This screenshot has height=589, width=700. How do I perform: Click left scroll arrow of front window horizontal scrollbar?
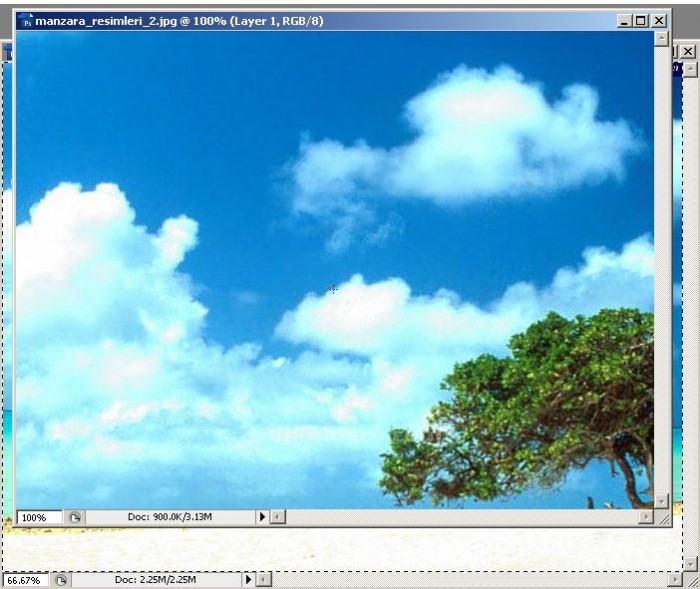click(277, 517)
